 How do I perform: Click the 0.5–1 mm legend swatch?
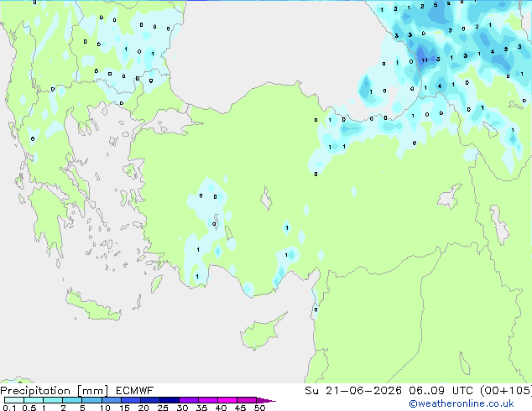click(x=34, y=400)
